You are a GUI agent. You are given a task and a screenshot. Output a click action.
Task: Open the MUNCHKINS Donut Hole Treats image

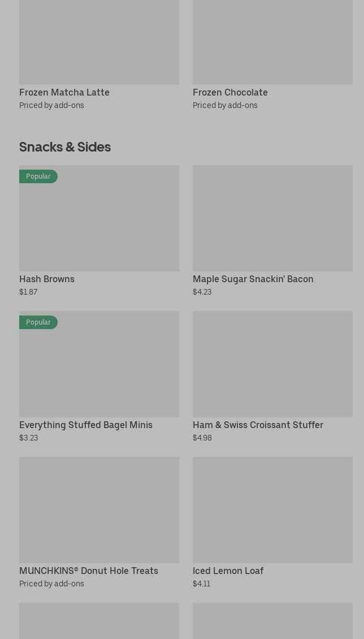(99, 510)
